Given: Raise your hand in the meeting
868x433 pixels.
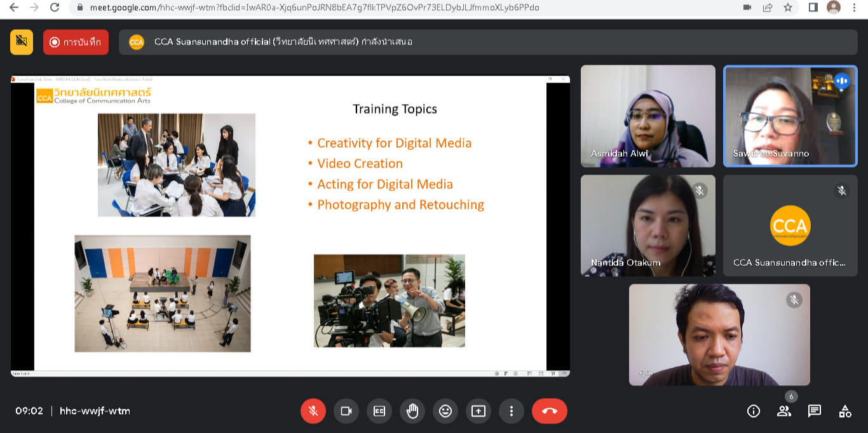Looking at the screenshot, I should coord(412,411).
